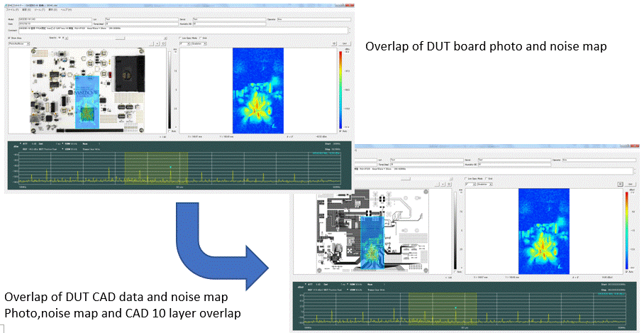Screen dimensions: 644x333
Task: Open the X axis dropdown in top window
Action: (x=185, y=43)
